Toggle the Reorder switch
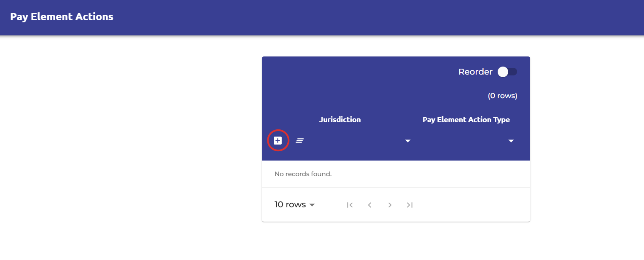This screenshot has height=260, width=644. (x=507, y=72)
